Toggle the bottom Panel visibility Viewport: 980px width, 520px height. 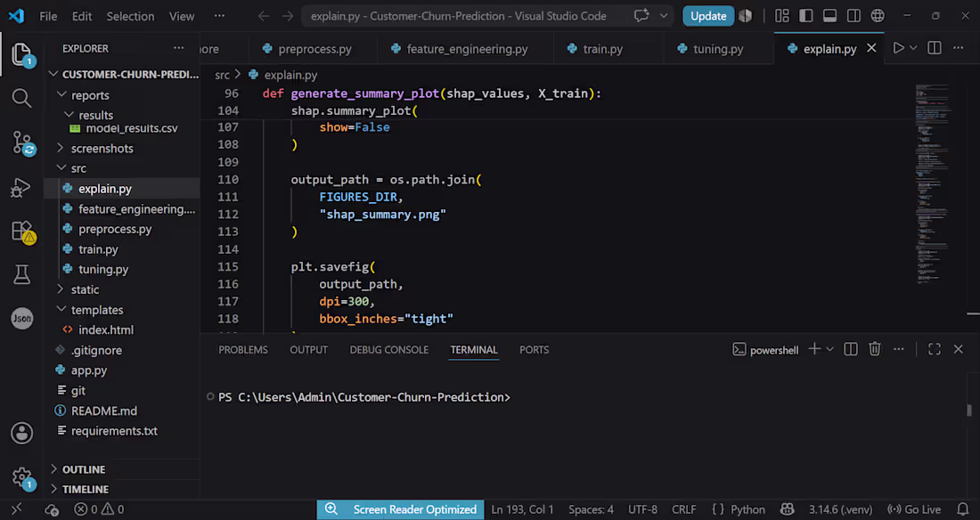tap(829, 16)
